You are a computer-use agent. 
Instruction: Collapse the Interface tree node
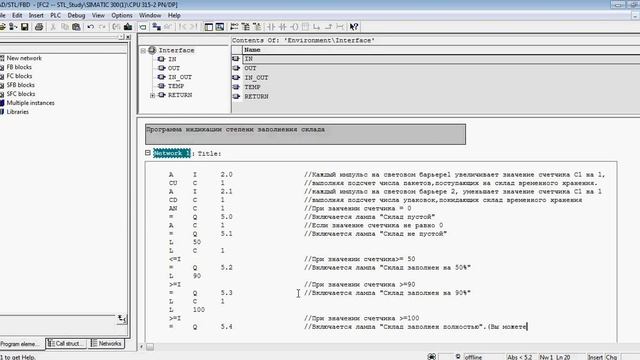pyautogui.click(x=143, y=51)
